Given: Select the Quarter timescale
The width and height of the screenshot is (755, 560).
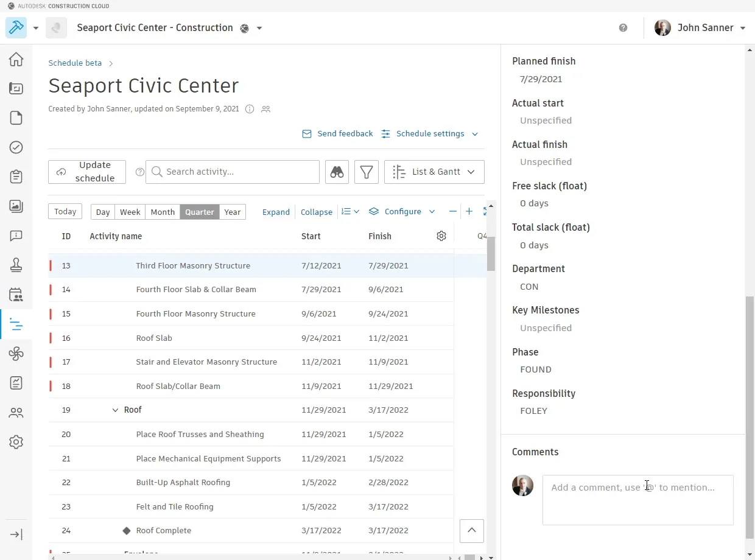Looking at the screenshot, I should pyautogui.click(x=200, y=212).
